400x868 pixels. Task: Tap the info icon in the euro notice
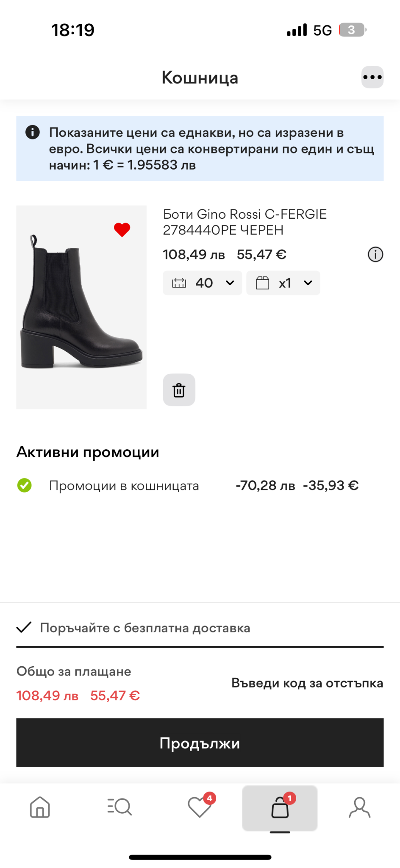[33, 132]
